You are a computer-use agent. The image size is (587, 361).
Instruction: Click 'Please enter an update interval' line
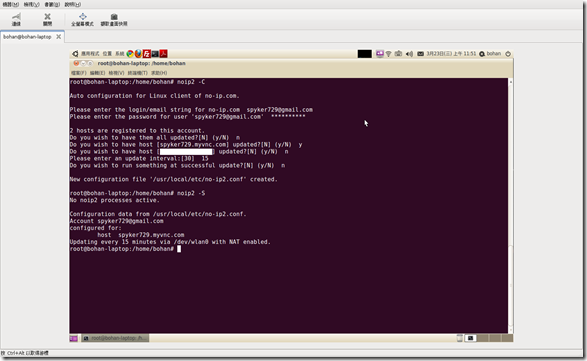139,158
